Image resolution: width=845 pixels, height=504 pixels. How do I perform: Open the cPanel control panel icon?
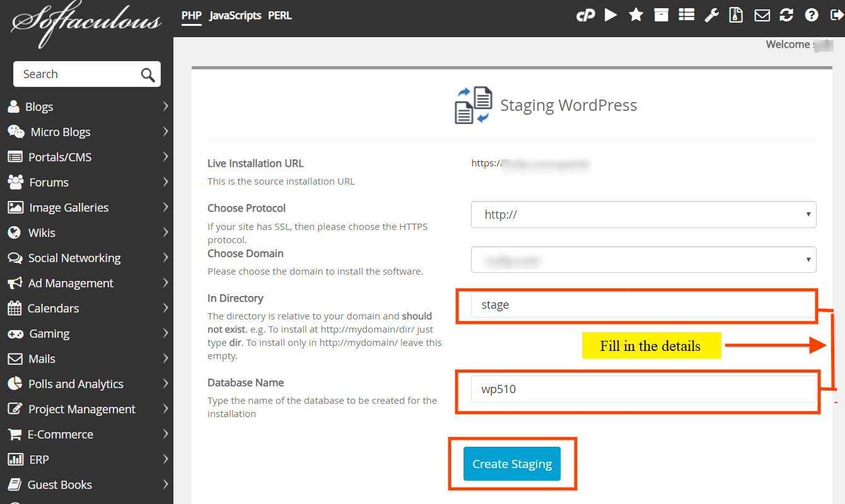point(586,15)
